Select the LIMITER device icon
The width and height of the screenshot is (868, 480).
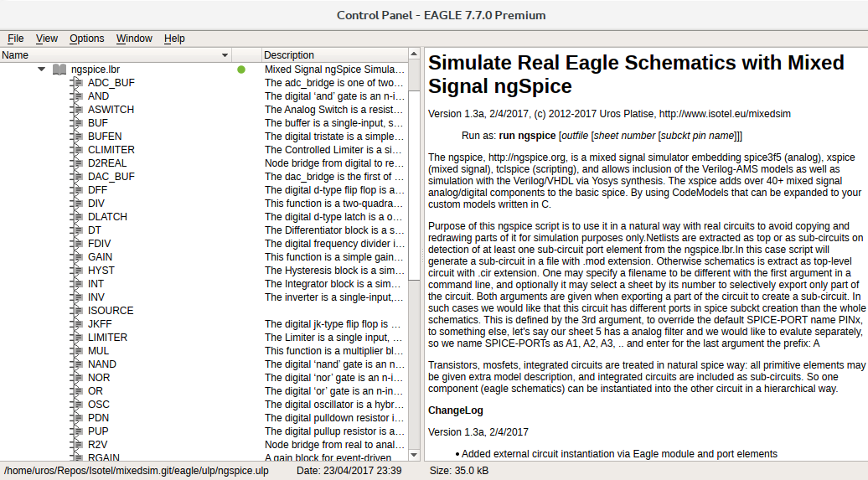pyautogui.click(x=76, y=337)
